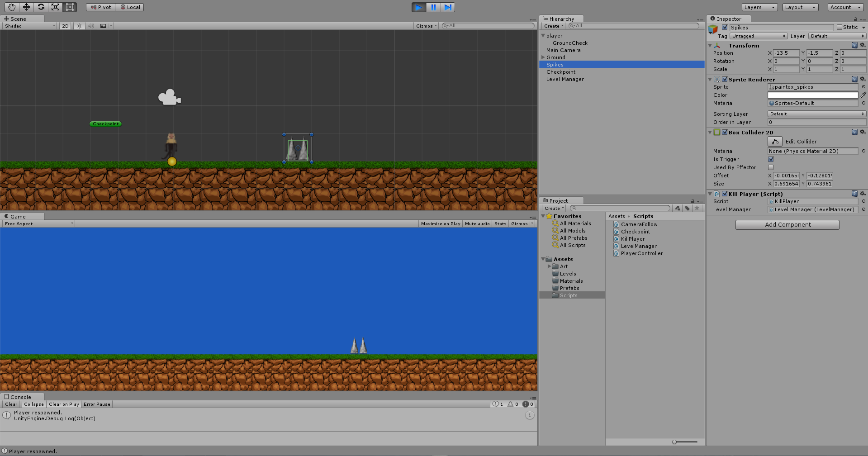Open the Sorting Layer dropdown
The height and width of the screenshot is (456, 868).
tap(817, 114)
